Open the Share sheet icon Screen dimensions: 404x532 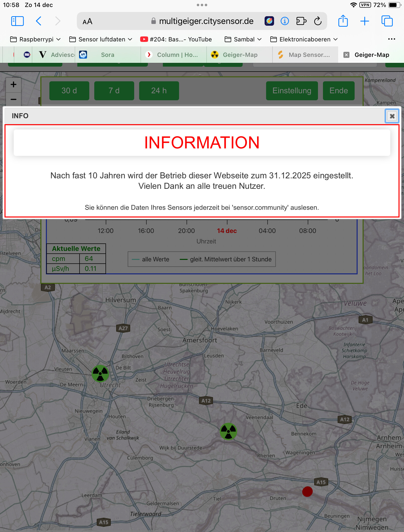point(343,21)
